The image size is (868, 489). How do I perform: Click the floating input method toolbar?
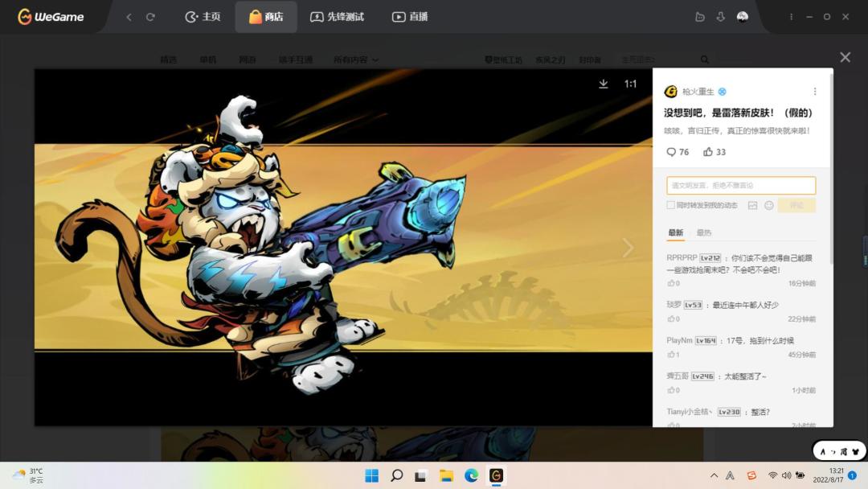coord(839,451)
